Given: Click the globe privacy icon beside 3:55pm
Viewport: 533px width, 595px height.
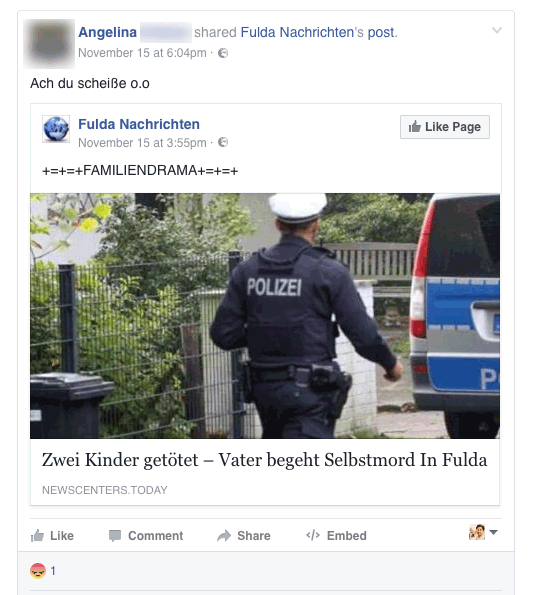Looking at the screenshot, I should (223, 142).
